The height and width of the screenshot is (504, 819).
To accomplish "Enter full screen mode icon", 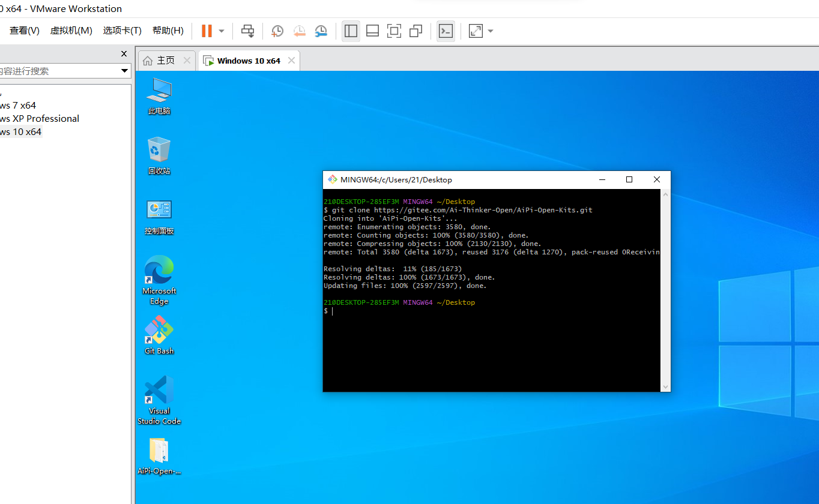I will 394,31.
